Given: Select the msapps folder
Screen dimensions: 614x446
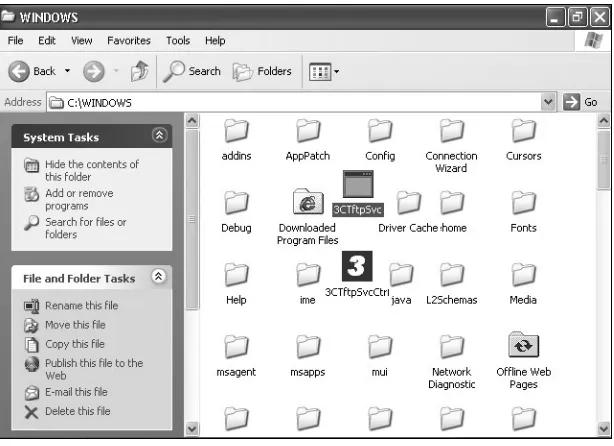Looking at the screenshot, I should click(x=308, y=356).
